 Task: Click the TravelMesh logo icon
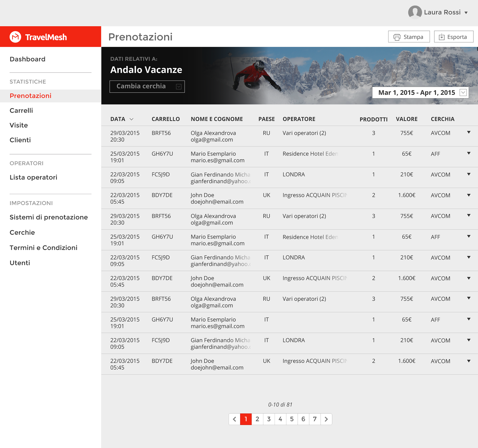[15, 37]
